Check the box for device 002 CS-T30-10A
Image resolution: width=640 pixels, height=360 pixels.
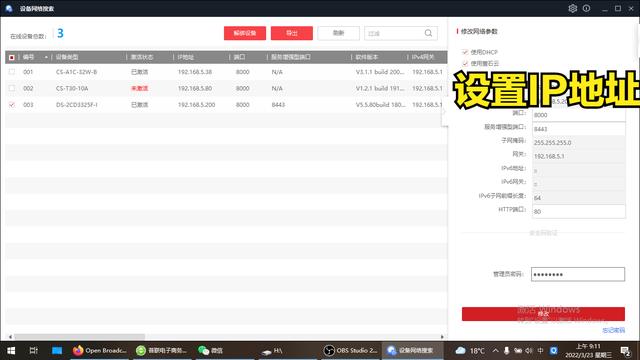[12, 88]
